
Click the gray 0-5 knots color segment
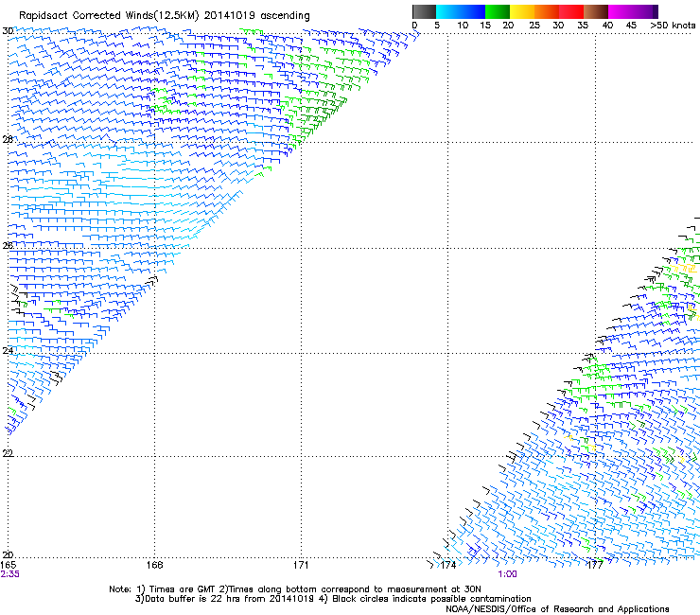(x=424, y=11)
